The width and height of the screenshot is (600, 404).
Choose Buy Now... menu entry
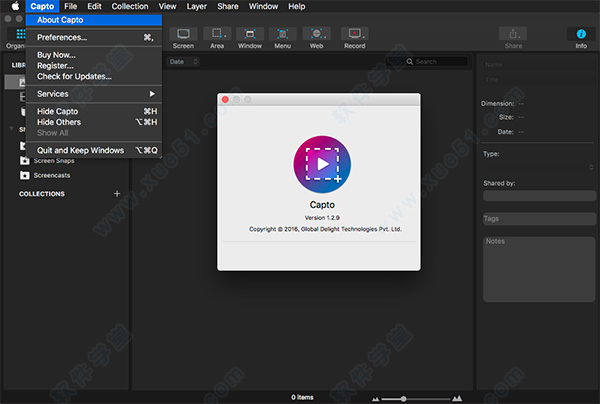[94, 55]
